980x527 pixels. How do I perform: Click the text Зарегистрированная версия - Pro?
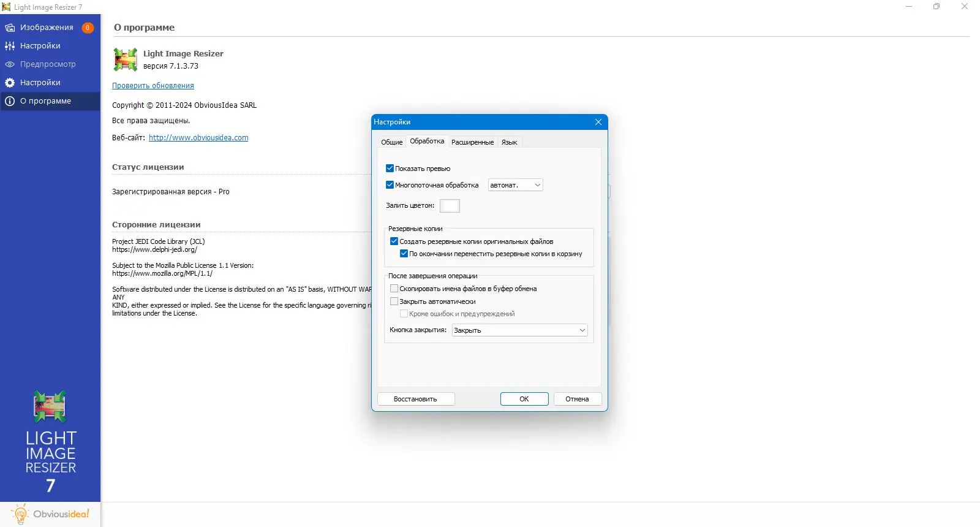[x=171, y=192]
